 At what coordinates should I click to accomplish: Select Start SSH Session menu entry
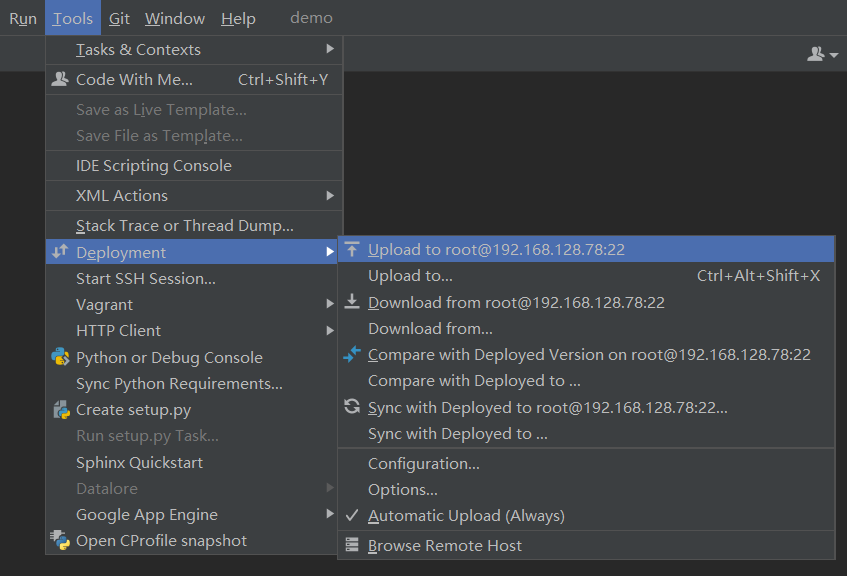[x=146, y=278]
